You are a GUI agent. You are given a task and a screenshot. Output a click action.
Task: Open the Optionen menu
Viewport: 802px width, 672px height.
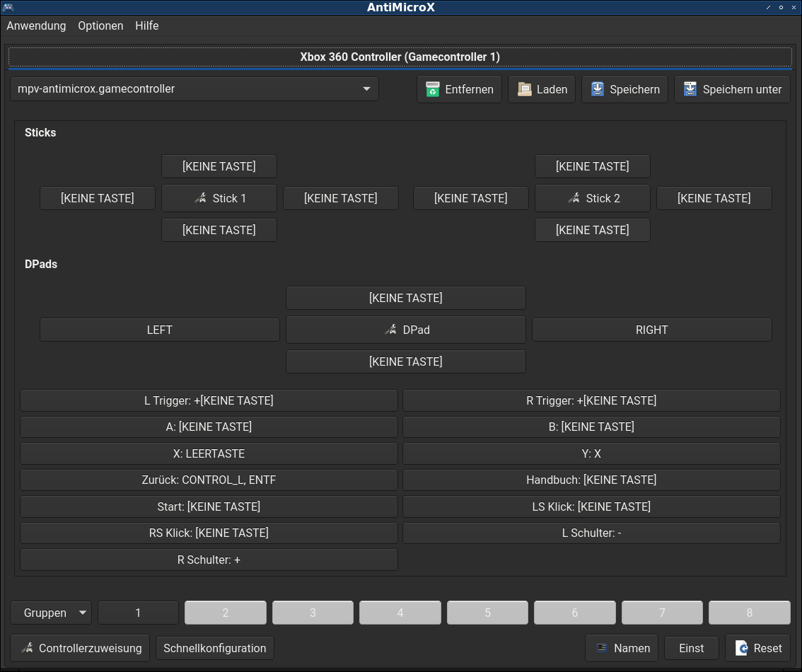[x=100, y=25]
